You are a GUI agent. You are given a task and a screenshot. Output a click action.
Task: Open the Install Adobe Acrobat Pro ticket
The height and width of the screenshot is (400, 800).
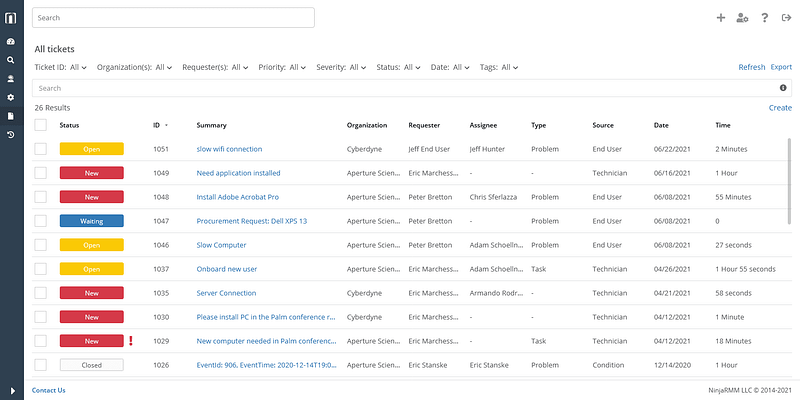[238, 197]
